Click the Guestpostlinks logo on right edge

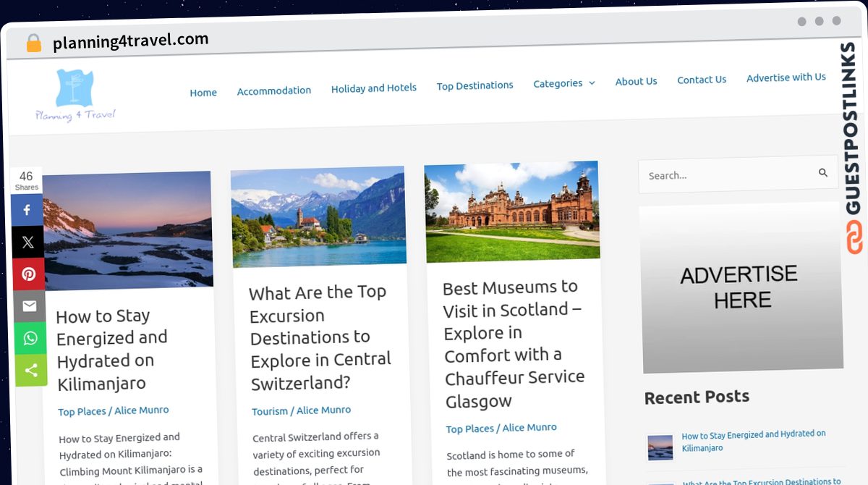tap(854, 148)
